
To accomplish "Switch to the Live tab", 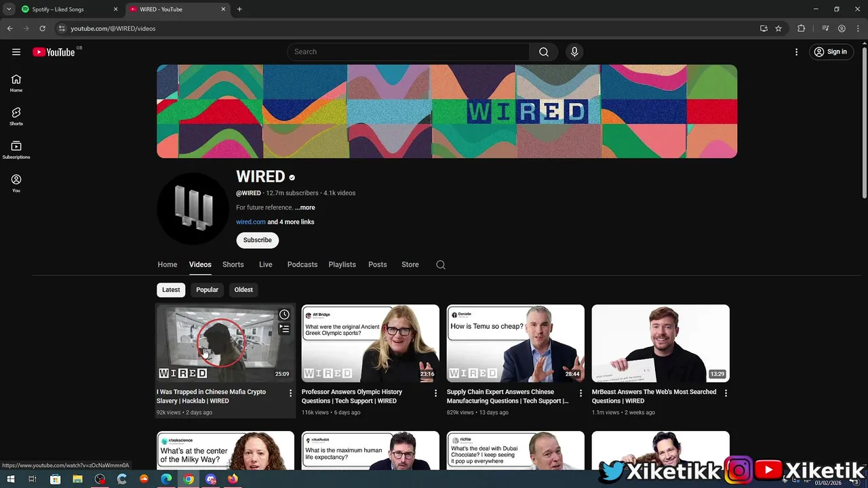I will coord(266,265).
